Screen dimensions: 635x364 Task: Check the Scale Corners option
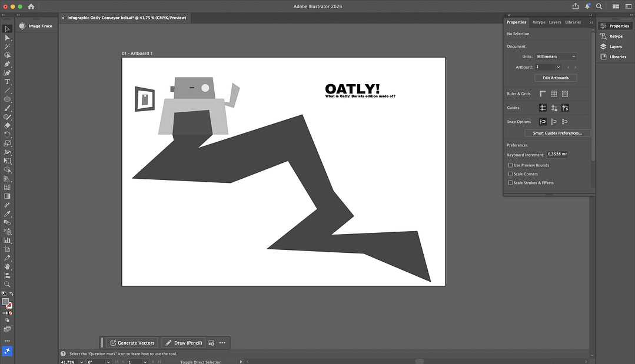tap(510, 174)
